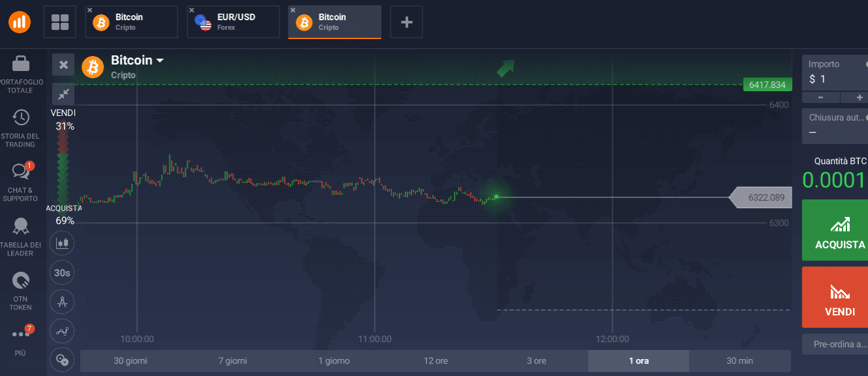Increase the Importo with plus button

854,97
